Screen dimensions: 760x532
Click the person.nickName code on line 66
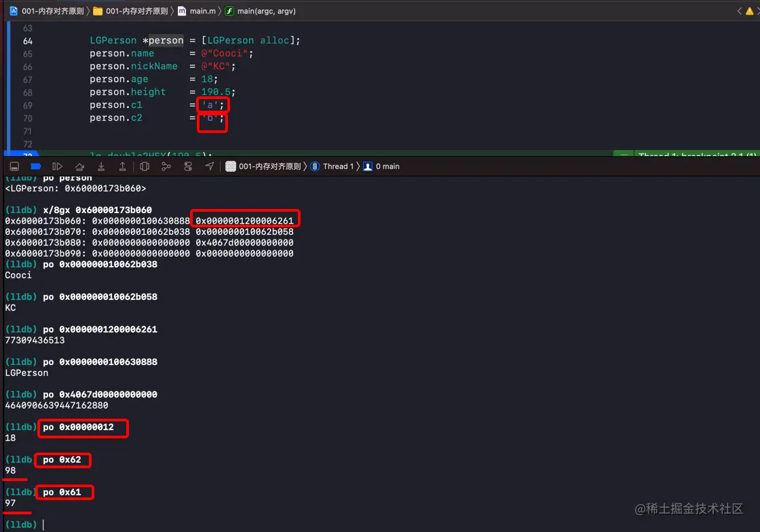coord(133,66)
